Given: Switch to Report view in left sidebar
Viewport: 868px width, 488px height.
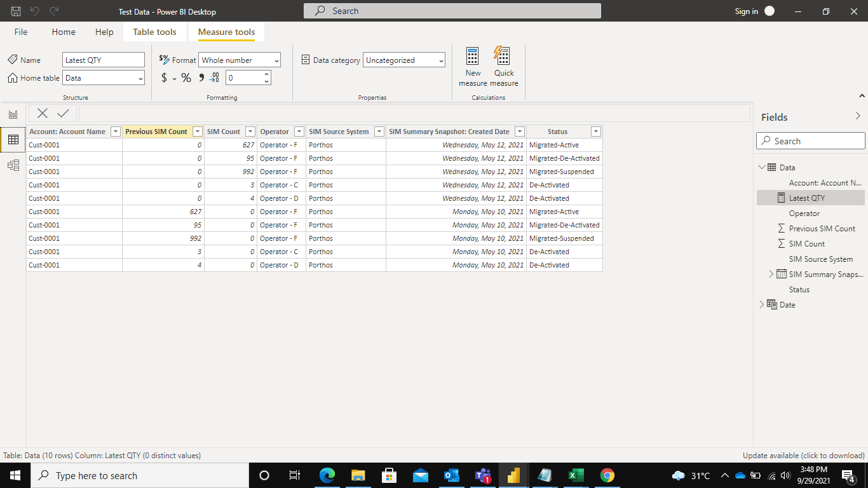Looking at the screenshot, I should [13, 114].
